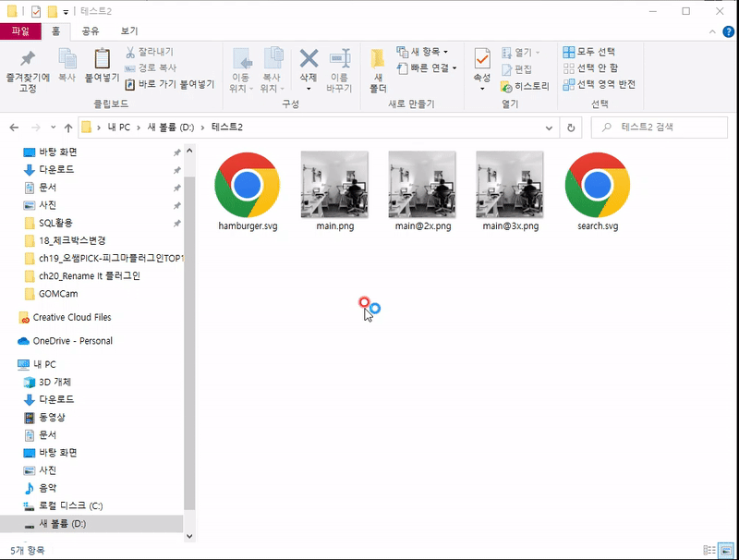Screen dimensions: 739x560
Task: Click 새 볼륨 (D:) in address bar
Action: (171, 128)
